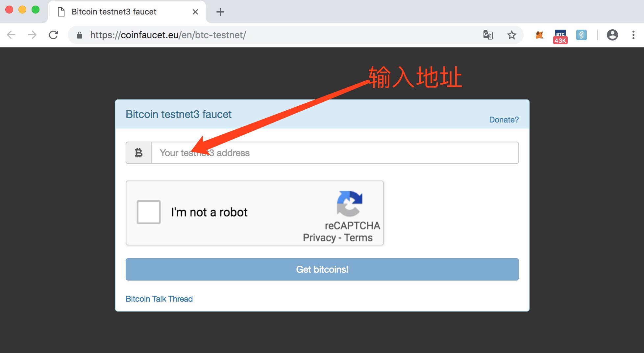Open the Bitcoin Talk Thread link

click(x=159, y=299)
